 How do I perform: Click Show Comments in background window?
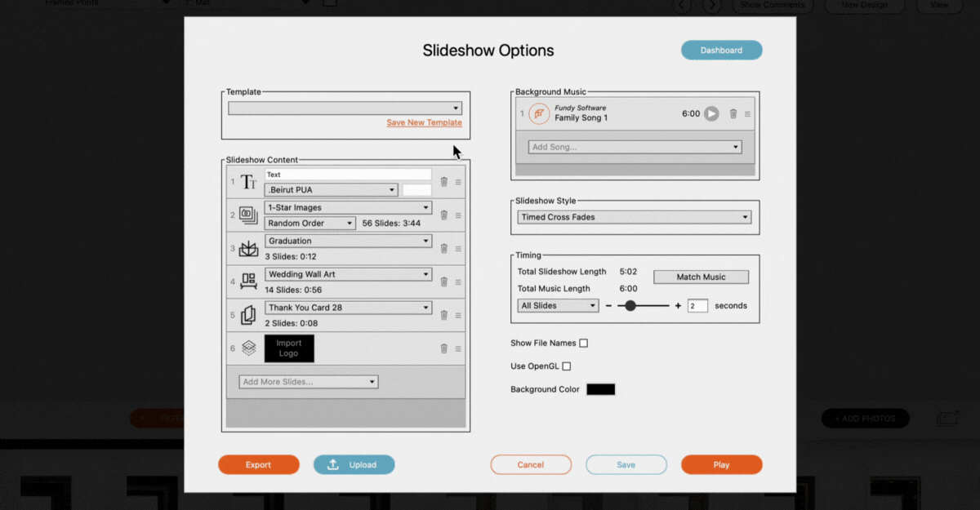(772, 5)
